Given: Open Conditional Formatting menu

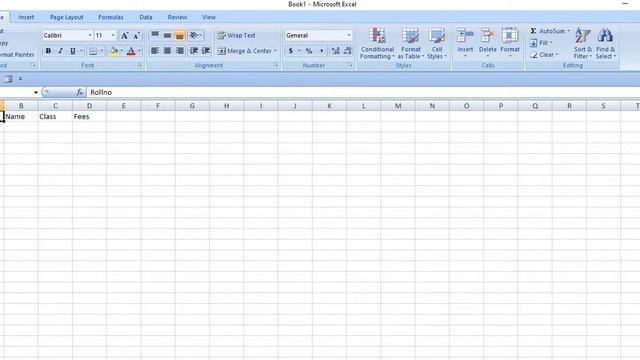Looking at the screenshot, I should pyautogui.click(x=377, y=44).
